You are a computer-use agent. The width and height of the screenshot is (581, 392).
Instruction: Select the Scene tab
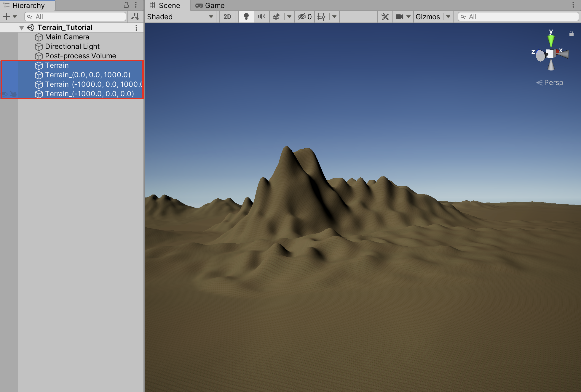click(167, 5)
